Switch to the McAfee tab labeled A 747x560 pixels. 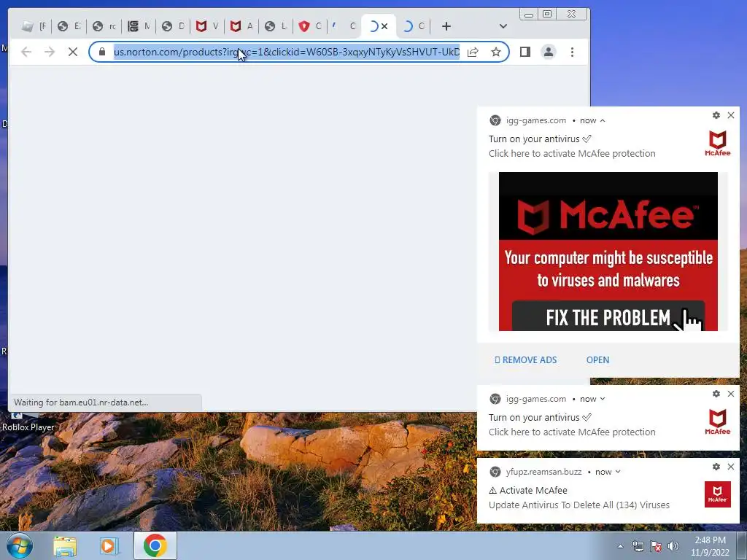tap(241, 27)
